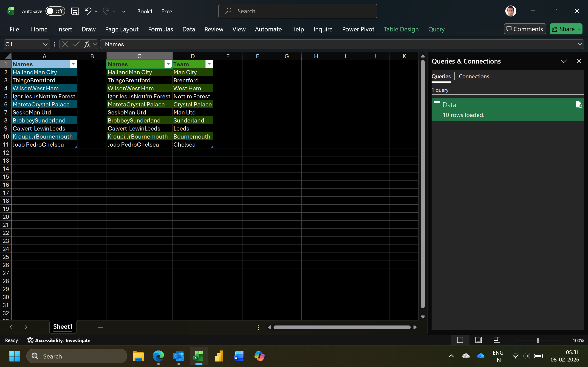588x367 pixels.
Task: Open filter dropdown on column A Names
Action: click(73, 64)
